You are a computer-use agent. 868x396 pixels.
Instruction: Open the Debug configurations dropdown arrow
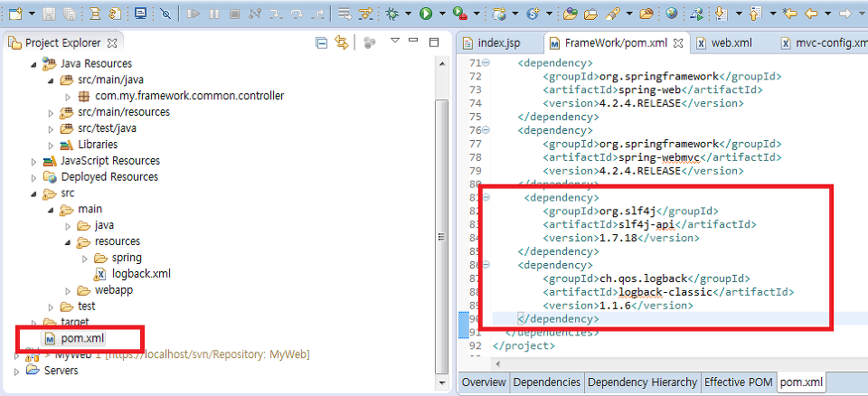tap(408, 14)
